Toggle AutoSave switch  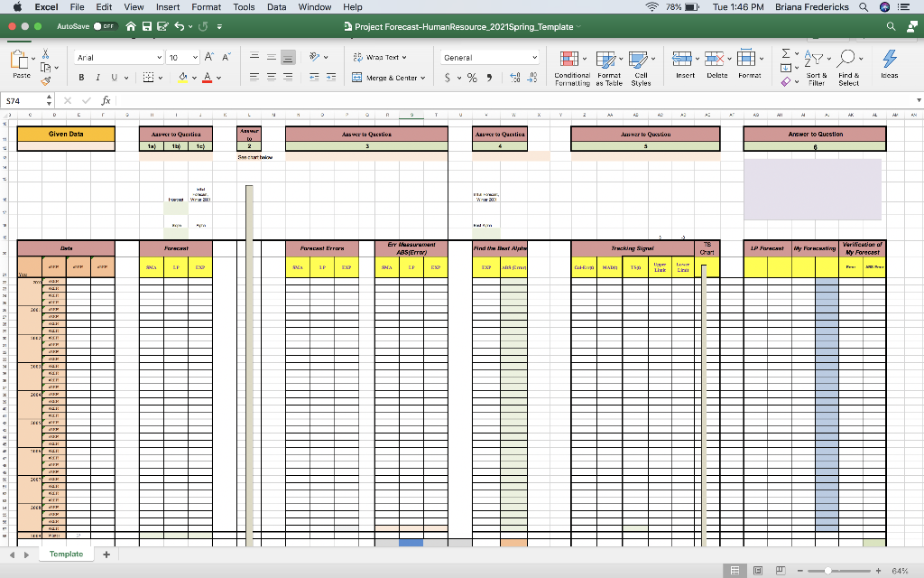[x=106, y=26]
